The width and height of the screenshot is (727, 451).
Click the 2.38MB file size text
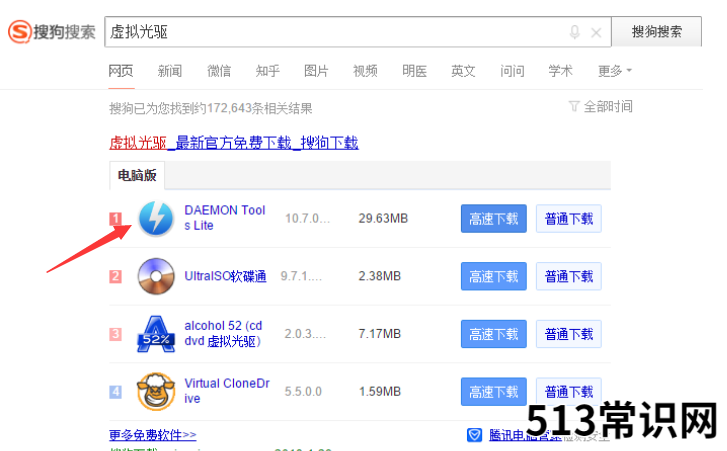(x=379, y=276)
